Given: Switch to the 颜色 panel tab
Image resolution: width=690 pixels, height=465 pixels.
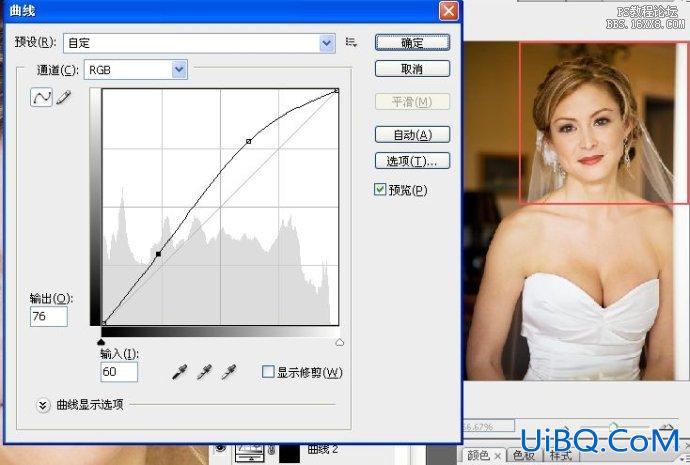Looking at the screenshot, I should [478, 455].
